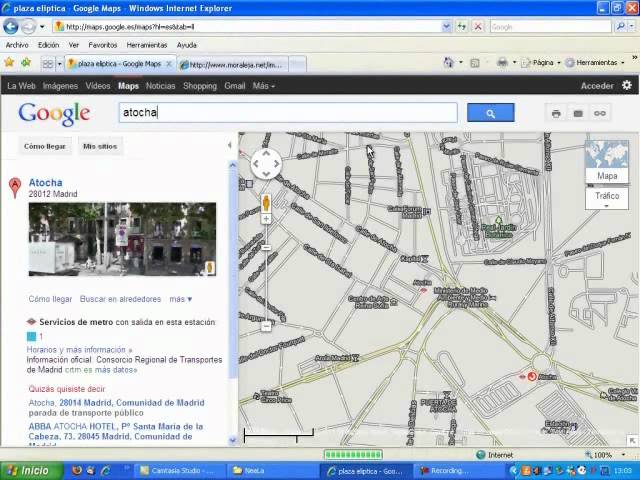Click the Maps send by email icon
The height and width of the screenshot is (480, 640).
578,113
